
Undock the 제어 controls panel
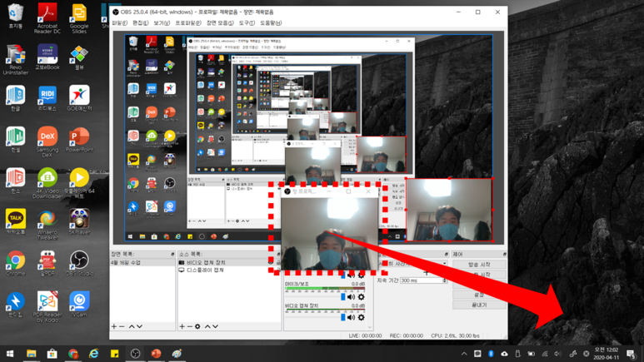[x=504, y=255]
